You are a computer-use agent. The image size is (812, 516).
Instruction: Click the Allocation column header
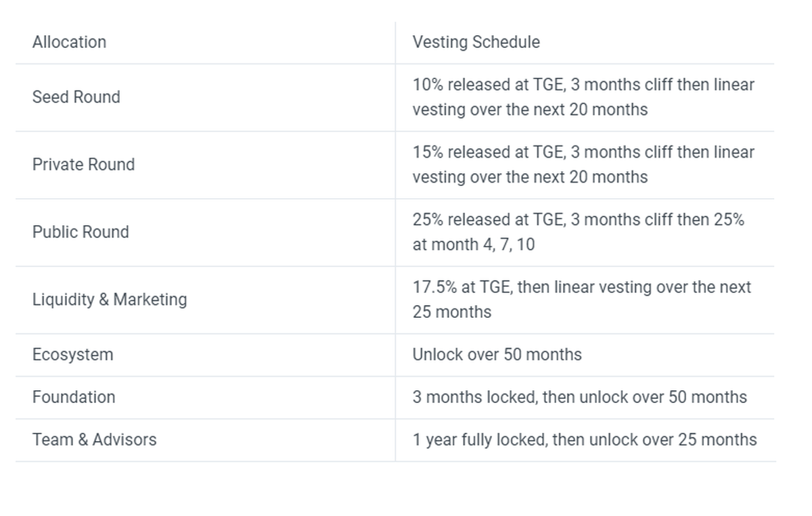point(69,42)
